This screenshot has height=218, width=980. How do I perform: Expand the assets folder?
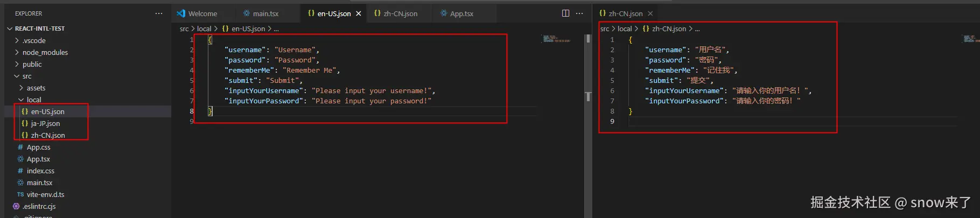coord(36,88)
